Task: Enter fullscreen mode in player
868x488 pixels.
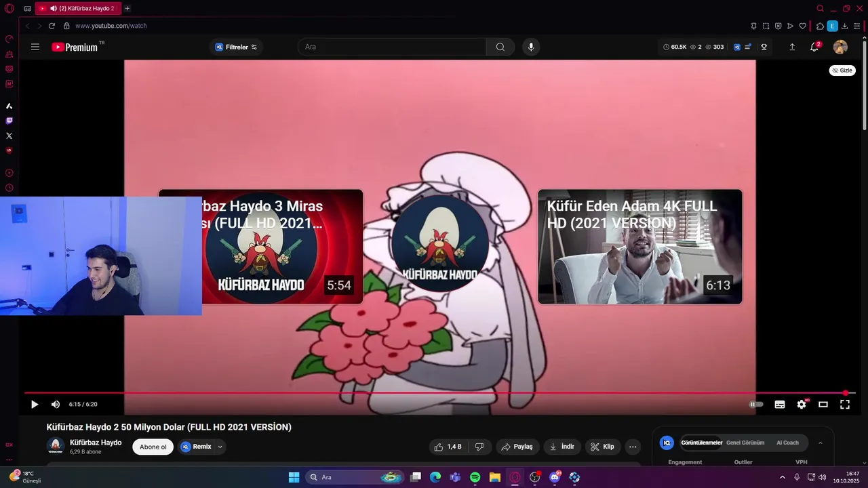Action: click(845, 404)
